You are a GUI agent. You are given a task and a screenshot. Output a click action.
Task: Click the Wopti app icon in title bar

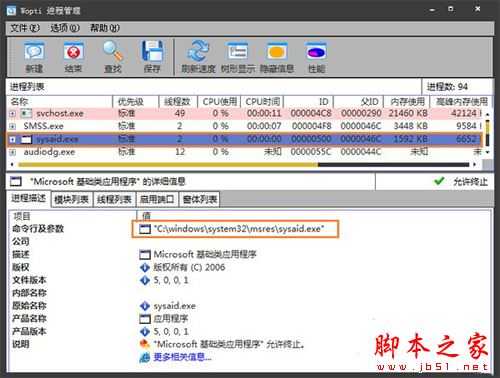(11, 11)
